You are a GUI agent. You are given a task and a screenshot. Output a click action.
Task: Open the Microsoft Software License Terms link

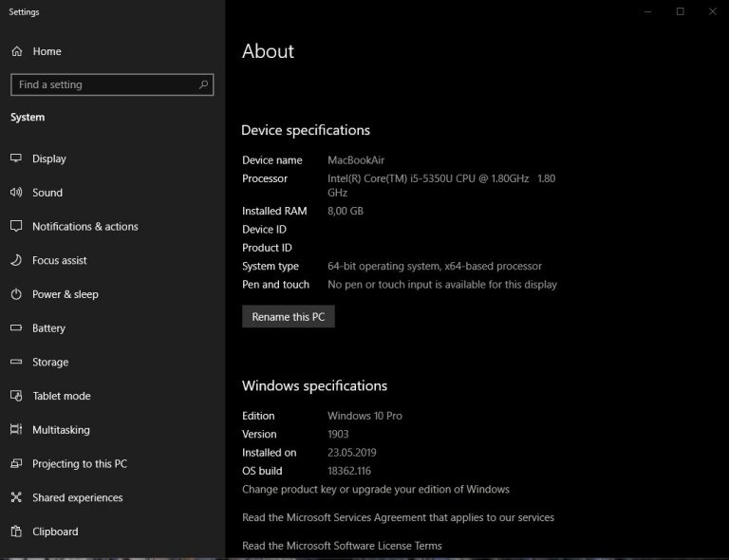pyautogui.click(x=342, y=546)
